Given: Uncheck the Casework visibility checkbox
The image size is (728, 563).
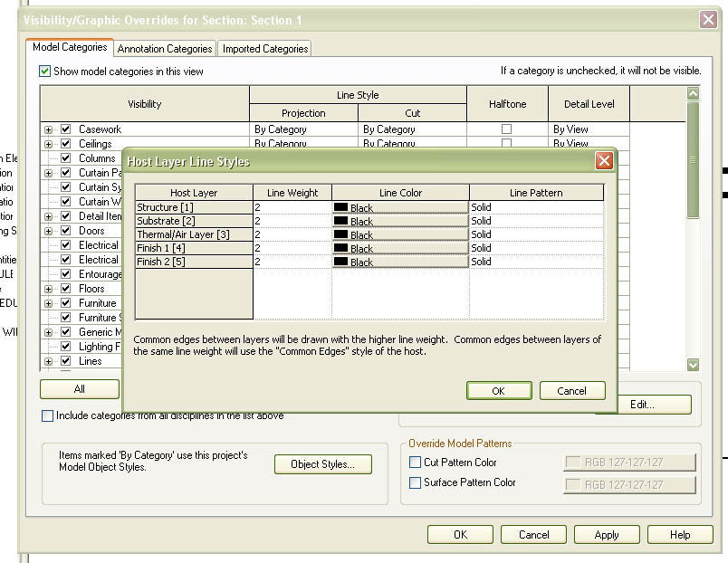Looking at the screenshot, I should (x=65, y=129).
